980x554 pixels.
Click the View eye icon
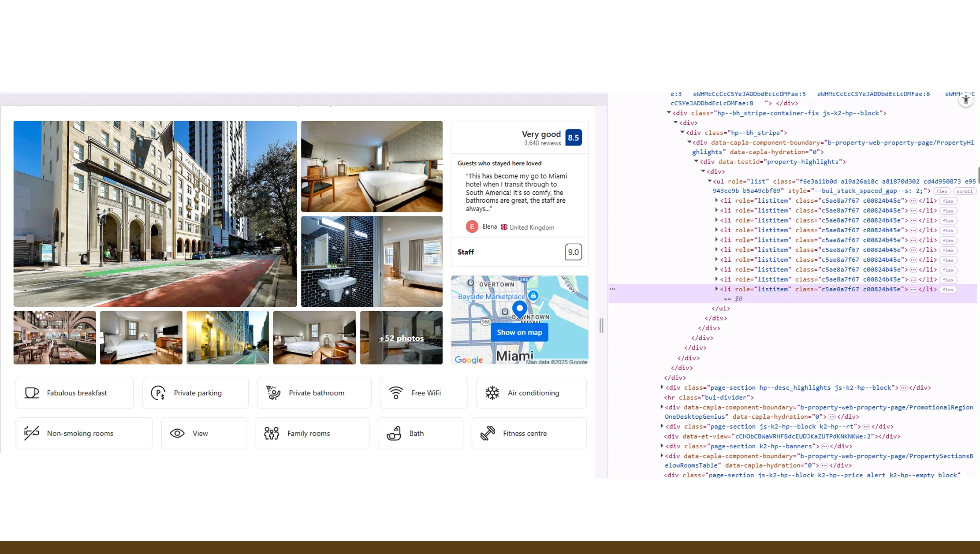[x=177, y=433]
